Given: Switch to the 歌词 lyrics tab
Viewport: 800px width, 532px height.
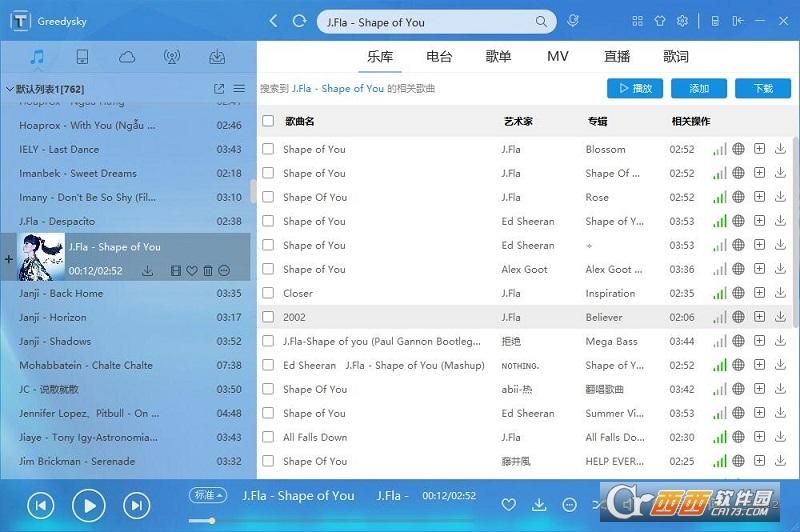Looking at the screenshot, I should coord(676,57).
